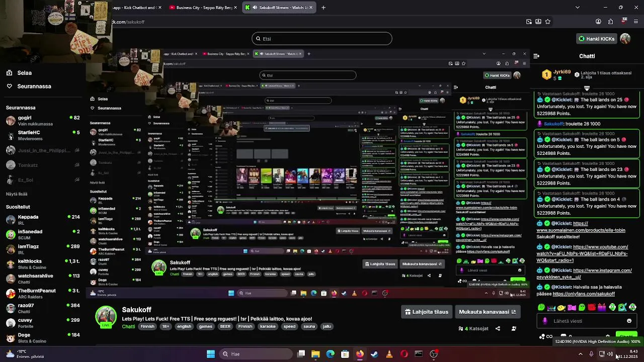The image size is (644, 362).
Task: Show hidden system tray icons chevron
Action: coord(580,354)
